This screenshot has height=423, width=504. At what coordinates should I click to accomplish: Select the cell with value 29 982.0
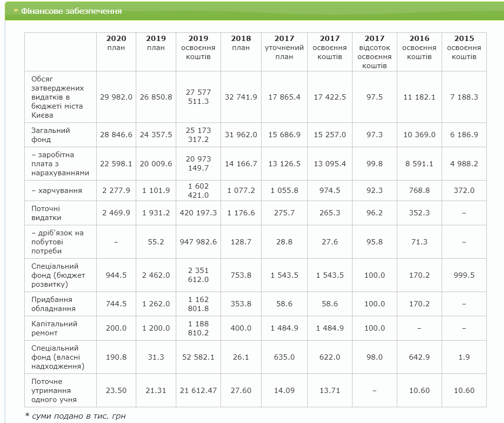116,97
